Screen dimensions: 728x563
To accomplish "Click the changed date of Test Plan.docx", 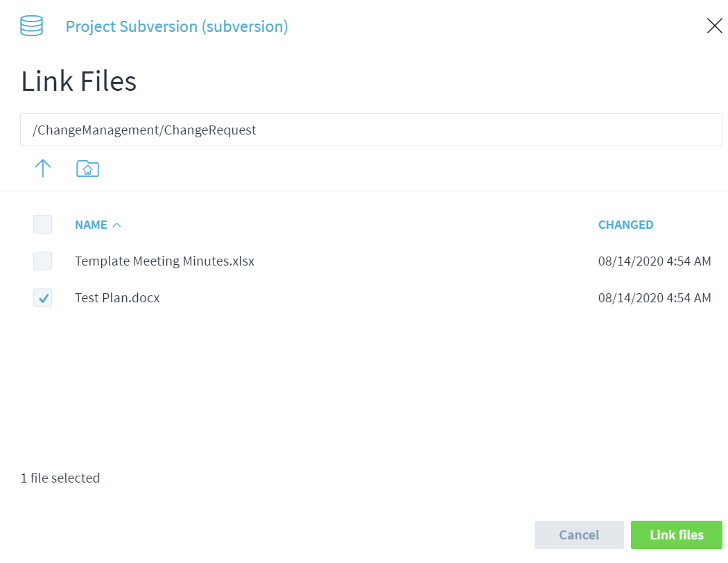I will pos(654,298).
